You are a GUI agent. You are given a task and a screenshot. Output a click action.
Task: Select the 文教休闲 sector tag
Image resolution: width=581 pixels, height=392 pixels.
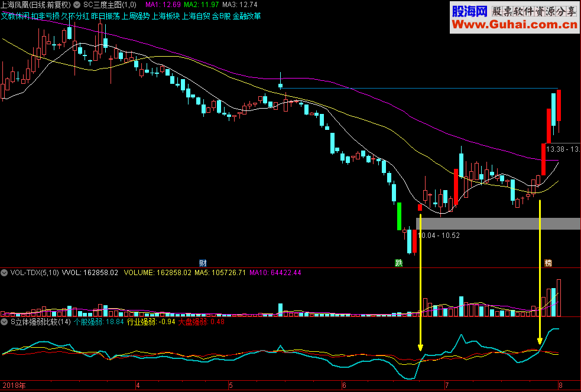pyautogui.click(x=15, y=17)
